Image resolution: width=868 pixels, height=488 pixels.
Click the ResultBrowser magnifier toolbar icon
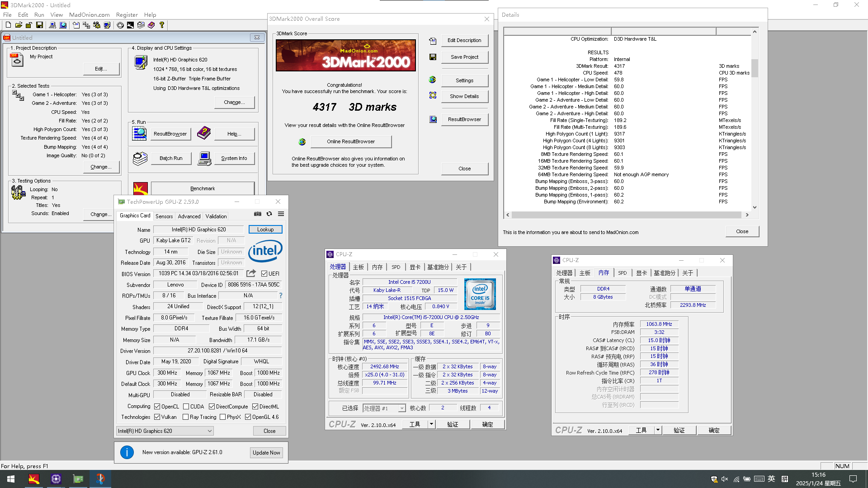coord(63,25)
